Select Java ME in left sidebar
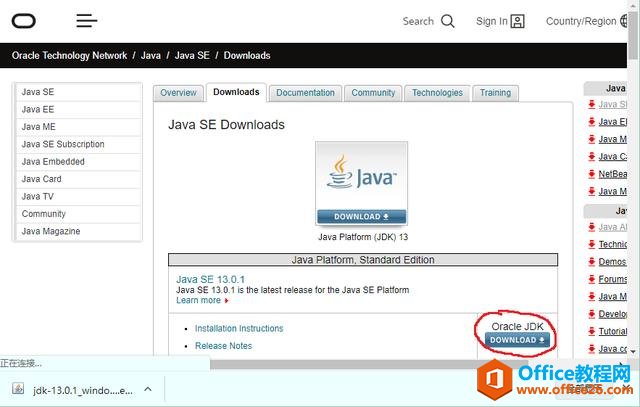The image size is (640, 407). 78,127
